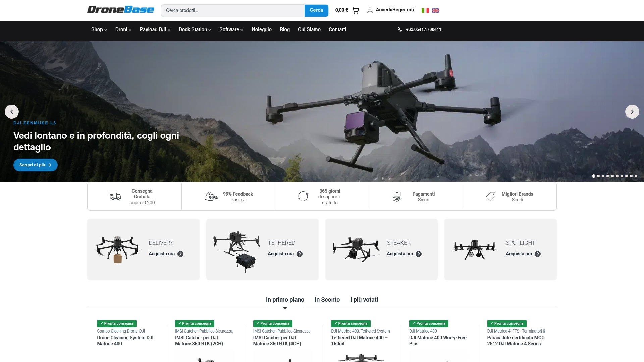644x362 pixels.
Task: Click the user account icon
Action: [x=370, y=10]
